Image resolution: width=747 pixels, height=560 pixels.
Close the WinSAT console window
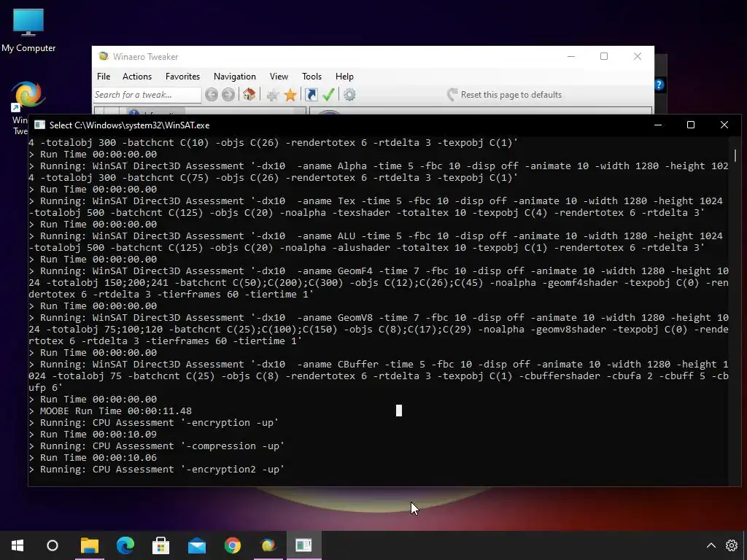[724, 125]
